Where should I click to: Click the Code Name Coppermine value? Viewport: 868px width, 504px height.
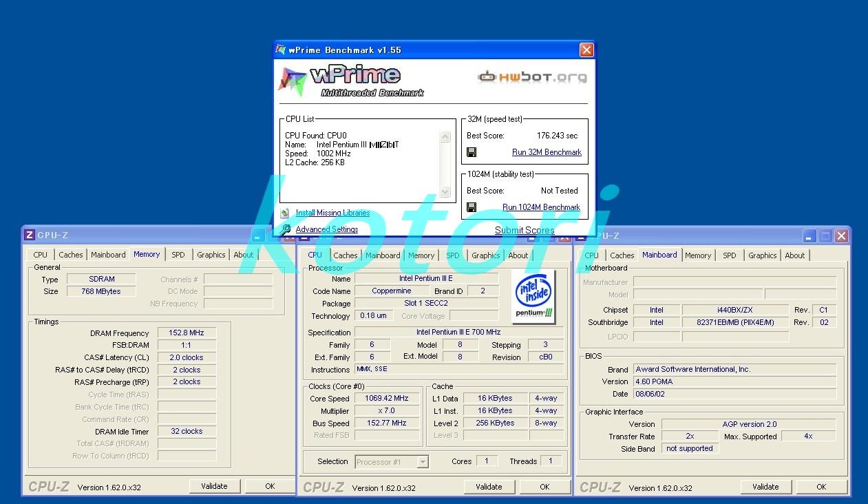392,291
